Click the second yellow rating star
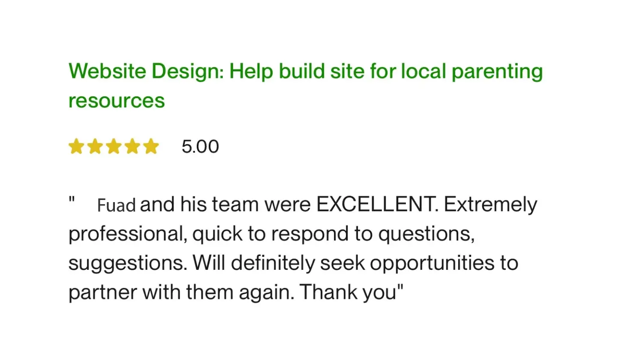This screenshot has height=364, width=643. (x=95, y=146)
